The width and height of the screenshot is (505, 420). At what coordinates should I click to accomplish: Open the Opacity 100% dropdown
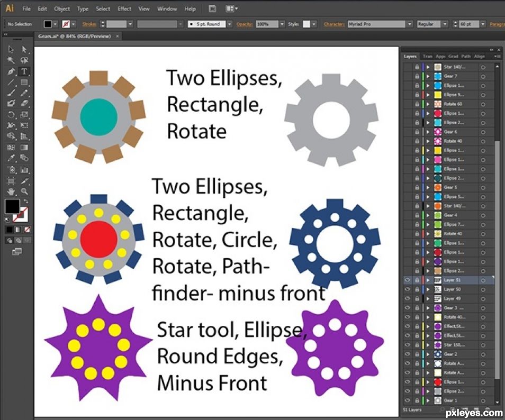pos(282,24)
